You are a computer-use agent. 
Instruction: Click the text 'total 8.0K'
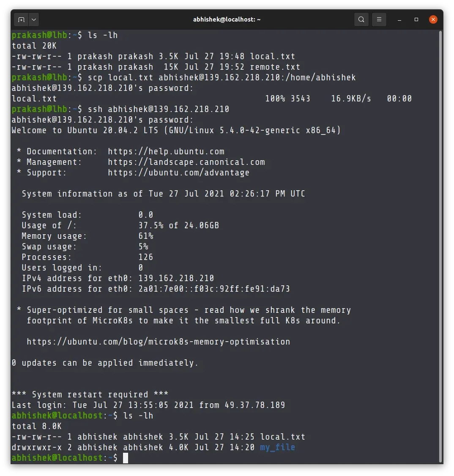[x=36, y=426]
